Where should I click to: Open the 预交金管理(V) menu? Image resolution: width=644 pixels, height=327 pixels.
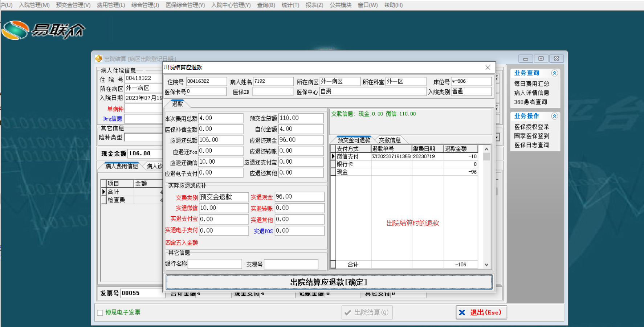73,5
